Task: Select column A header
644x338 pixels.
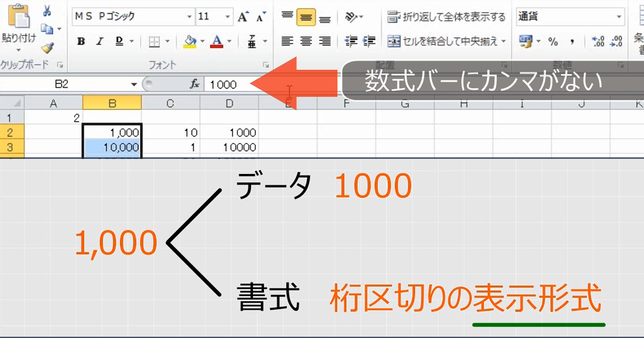Action: tap(53, 104)
